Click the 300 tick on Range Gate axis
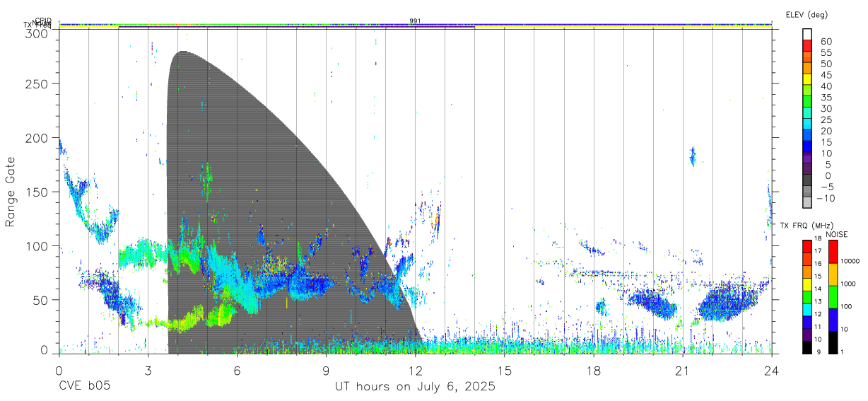This screenshot has height=401, width=868. click(37, 33)
